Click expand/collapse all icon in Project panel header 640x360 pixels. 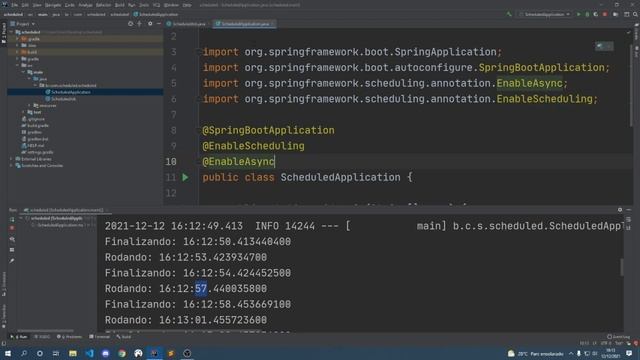[x=140, y=24]
